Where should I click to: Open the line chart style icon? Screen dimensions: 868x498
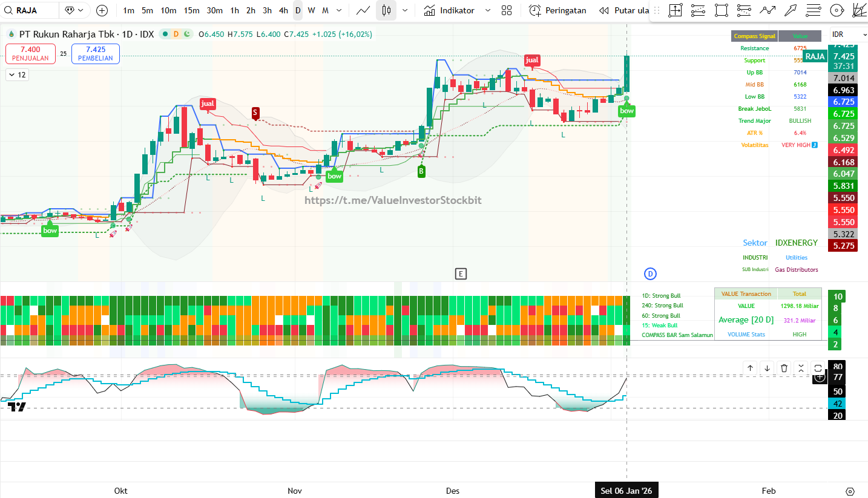pos(363,10)
